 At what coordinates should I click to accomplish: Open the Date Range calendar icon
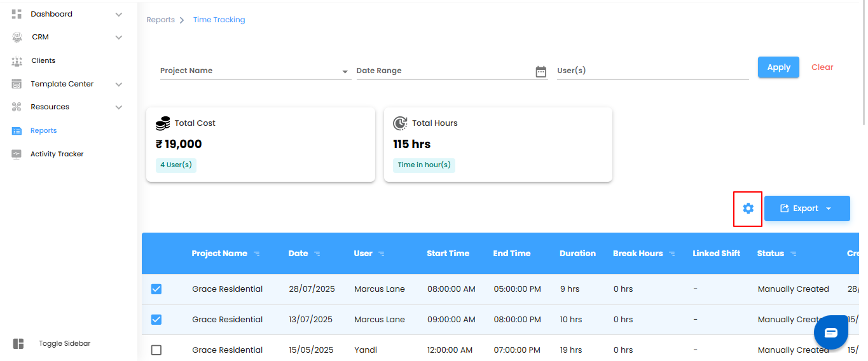pos(541,72)
